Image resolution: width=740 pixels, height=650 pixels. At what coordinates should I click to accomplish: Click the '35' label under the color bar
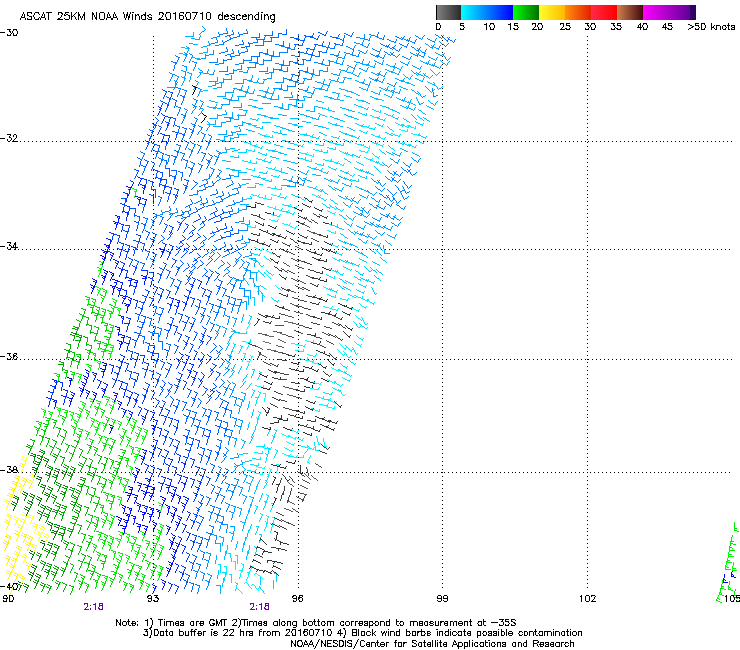pyautogui.click(x=616, y=27)
